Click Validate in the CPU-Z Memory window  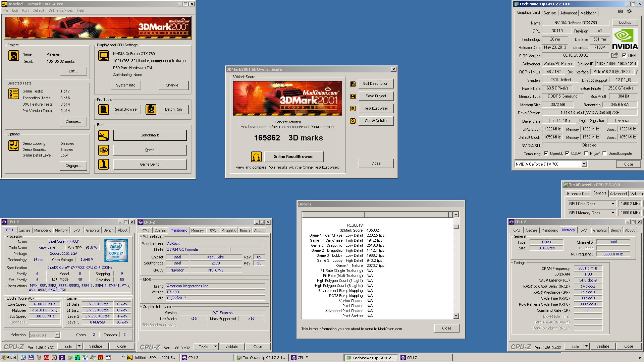(603, 346)
